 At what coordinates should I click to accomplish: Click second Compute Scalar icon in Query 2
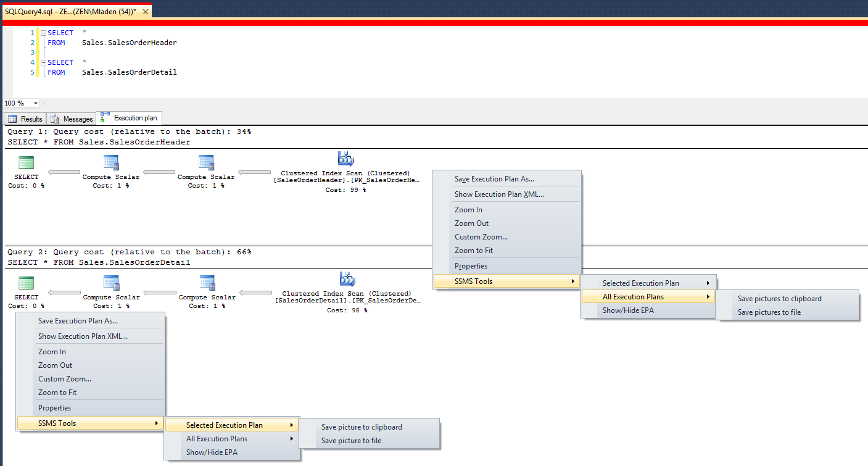pos(206,283)
